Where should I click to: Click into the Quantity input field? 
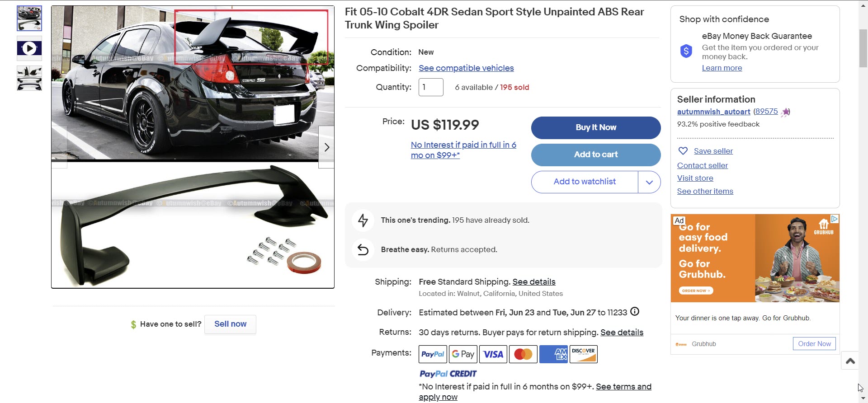pyautogui.click(x=431, y=87)
